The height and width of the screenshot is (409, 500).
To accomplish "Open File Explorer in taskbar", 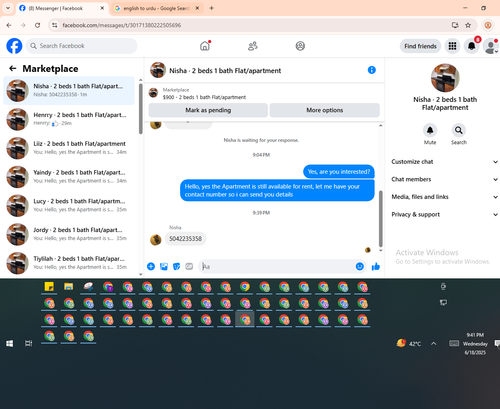I will (69, 287).
